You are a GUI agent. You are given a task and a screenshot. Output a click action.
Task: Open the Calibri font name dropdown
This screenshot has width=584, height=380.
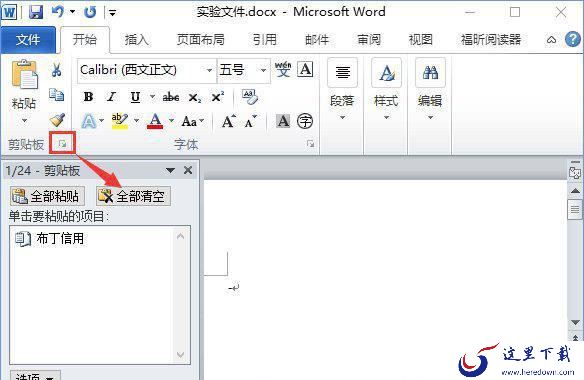[209, 70]
